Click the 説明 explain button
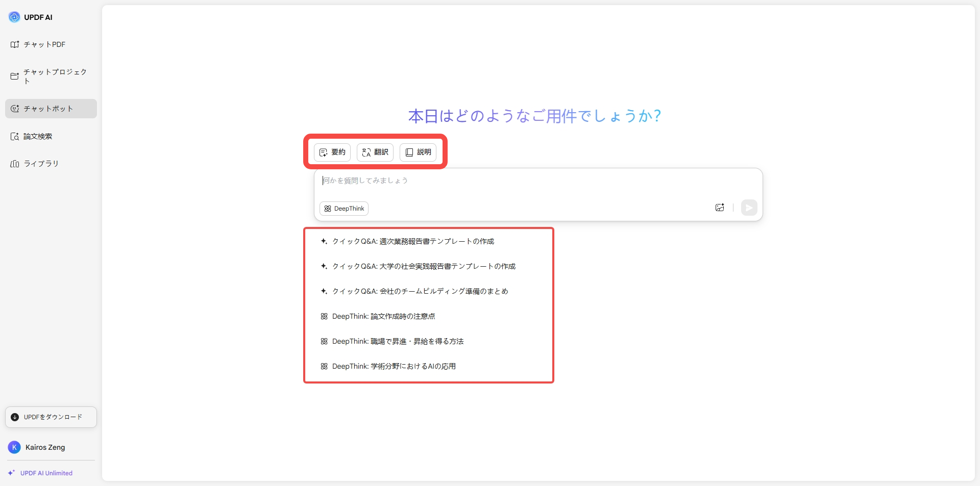The width and height of the screenshot is (980, 486). [418, 152]
